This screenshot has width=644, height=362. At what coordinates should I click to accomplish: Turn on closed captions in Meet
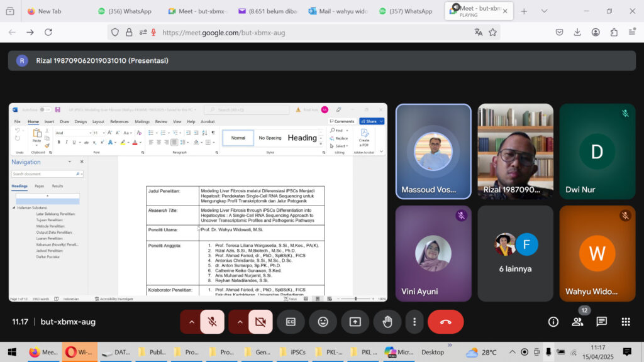291,322
